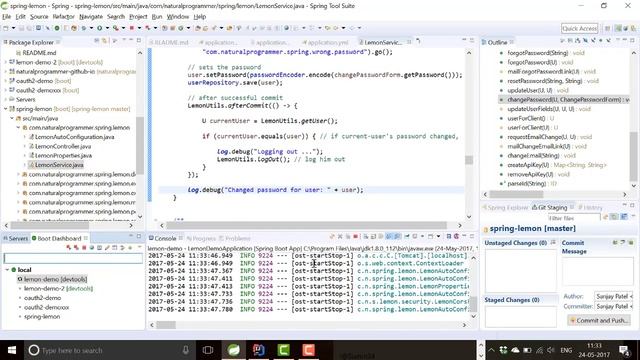Click the taskbar microphone icon

(186, 350)
